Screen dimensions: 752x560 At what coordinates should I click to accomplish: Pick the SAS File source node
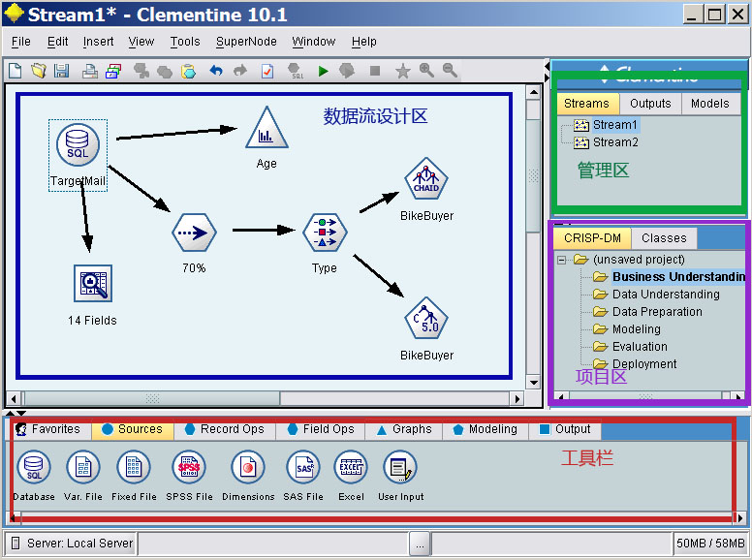pyautogui.click(x=303, y=467)
